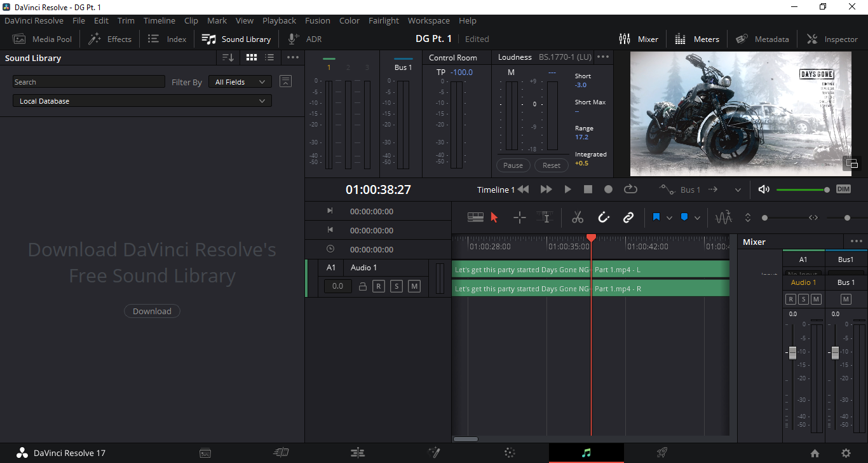
Task: Open the Bus 1 monitoring dropdown
Action: click(738, 190)
